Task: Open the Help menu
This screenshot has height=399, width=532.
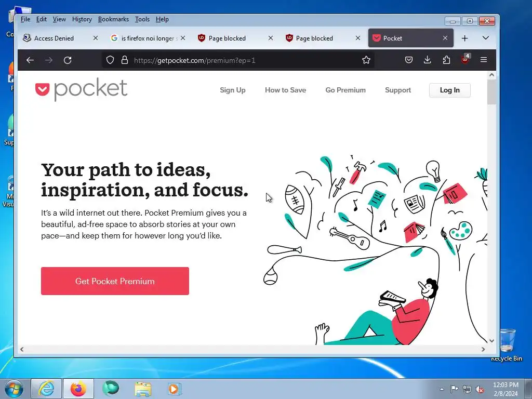Action: pyautogui.click(x=162, y=19)
